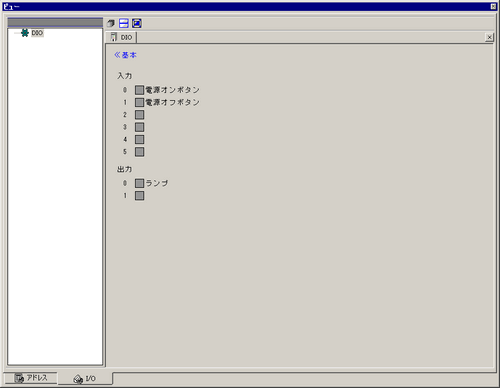Click the blue maximize view toolbar icon

point(137,23)
